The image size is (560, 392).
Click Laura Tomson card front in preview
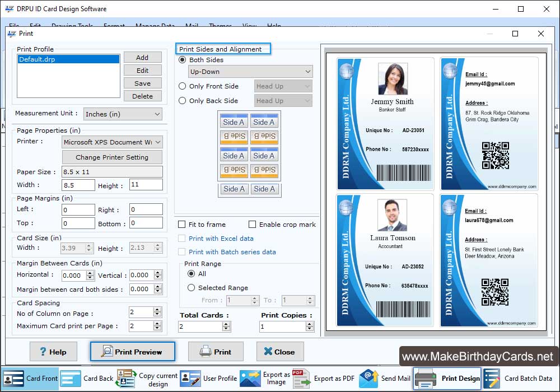click(x=384, y=260)
